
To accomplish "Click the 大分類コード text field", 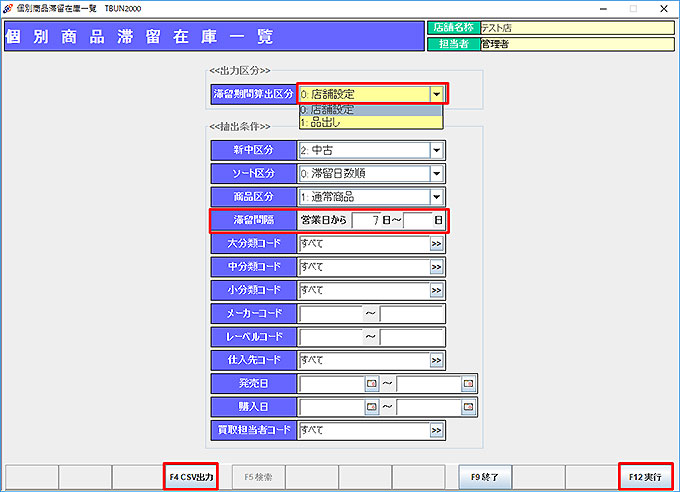I will (364, 244).
